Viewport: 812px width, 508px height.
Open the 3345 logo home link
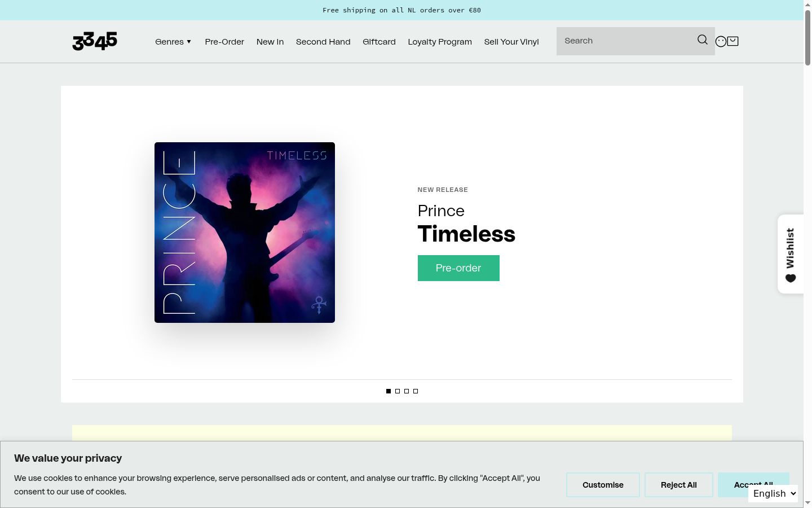click(95, 41)
